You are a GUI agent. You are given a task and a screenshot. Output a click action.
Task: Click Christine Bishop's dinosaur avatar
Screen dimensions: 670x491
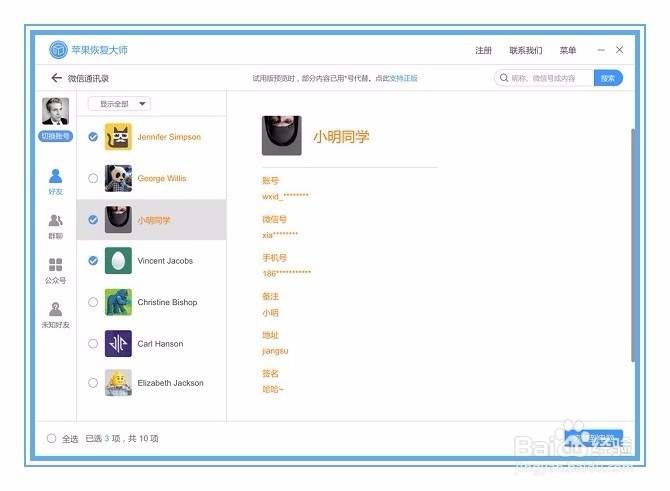118,302
